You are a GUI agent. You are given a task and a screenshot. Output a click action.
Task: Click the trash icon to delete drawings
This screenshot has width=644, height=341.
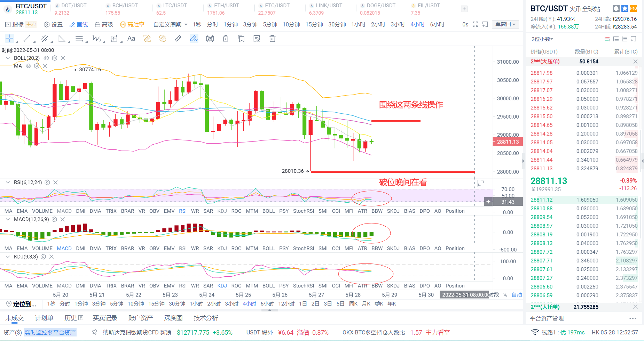click(x=273, y=39)
